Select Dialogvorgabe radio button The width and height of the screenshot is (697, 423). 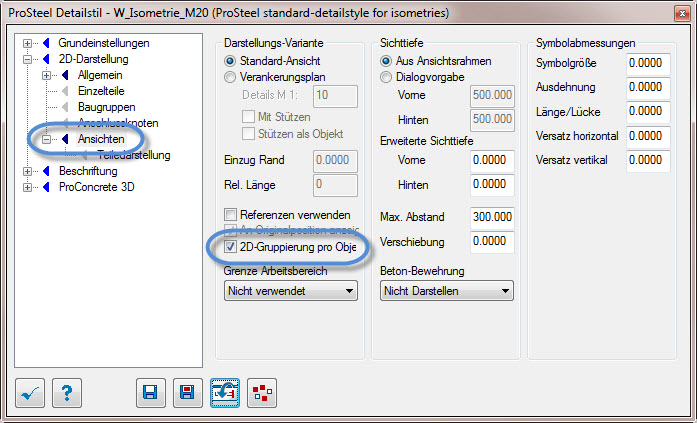pyautogui.click(x=386, y=77)
